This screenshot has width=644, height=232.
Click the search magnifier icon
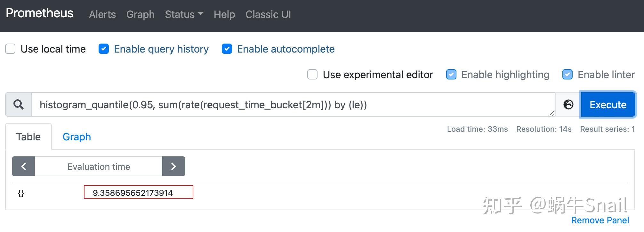(x=19, y=105)
